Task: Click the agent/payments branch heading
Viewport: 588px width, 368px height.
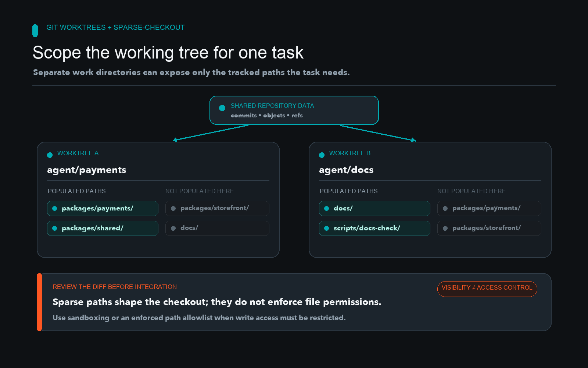Action: [87, 170]
